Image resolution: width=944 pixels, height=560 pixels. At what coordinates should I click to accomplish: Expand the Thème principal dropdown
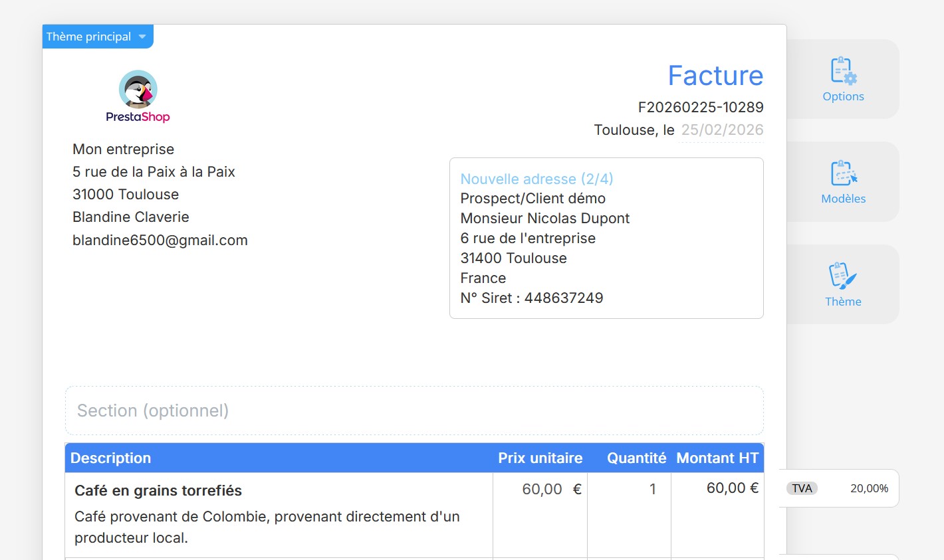tap(89, 37)
